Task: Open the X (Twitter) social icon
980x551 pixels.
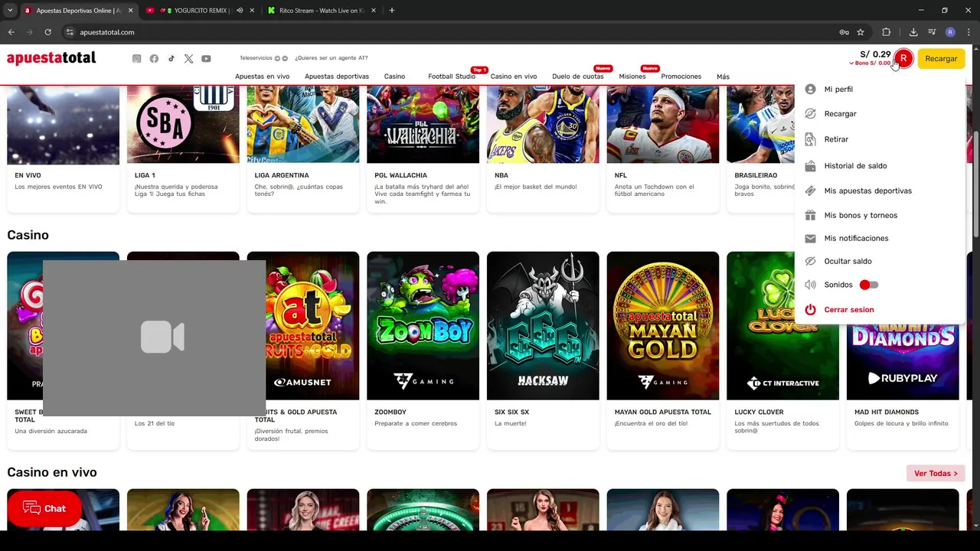Action: click(x=188, y=58)
